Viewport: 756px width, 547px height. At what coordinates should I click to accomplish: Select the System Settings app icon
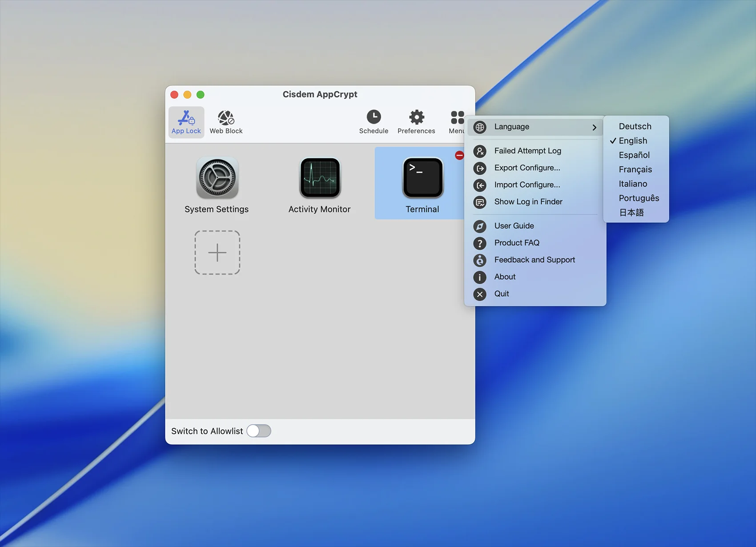[x=217, y=178]
